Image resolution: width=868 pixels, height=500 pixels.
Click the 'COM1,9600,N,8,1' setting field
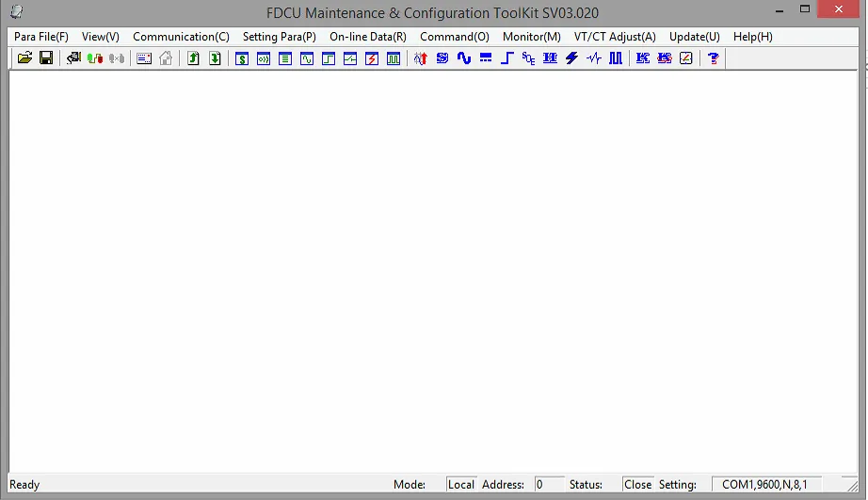[x=766, y=485]
